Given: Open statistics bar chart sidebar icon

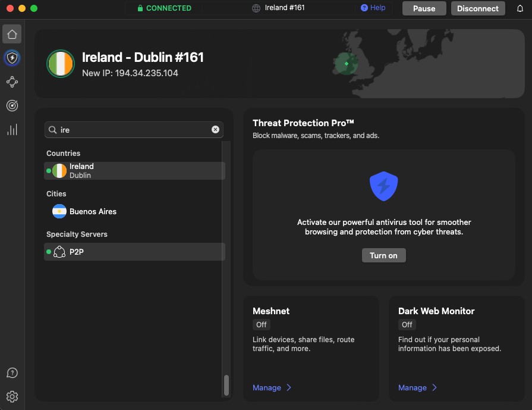Looking at the screenshot, I should click(x=12, y=130).
